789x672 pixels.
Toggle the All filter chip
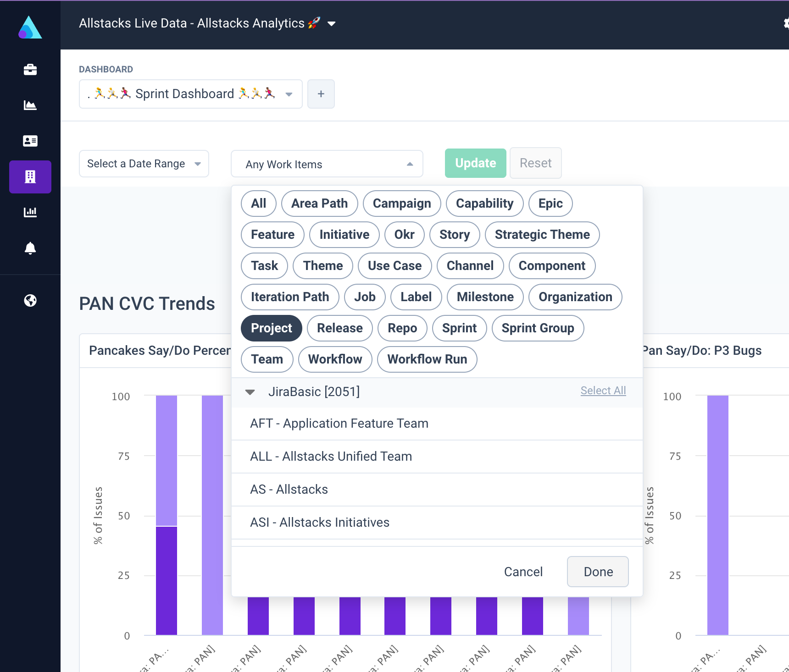click(259, 204)
